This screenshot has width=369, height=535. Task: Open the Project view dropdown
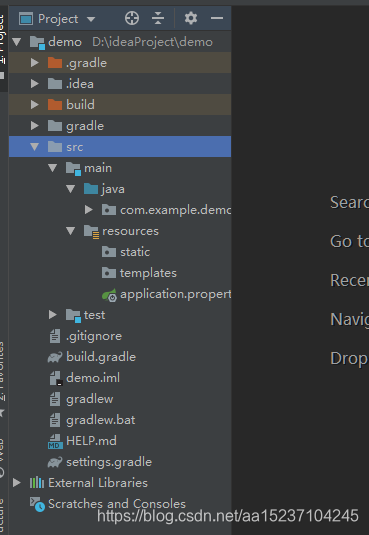[x=91, y=19]
